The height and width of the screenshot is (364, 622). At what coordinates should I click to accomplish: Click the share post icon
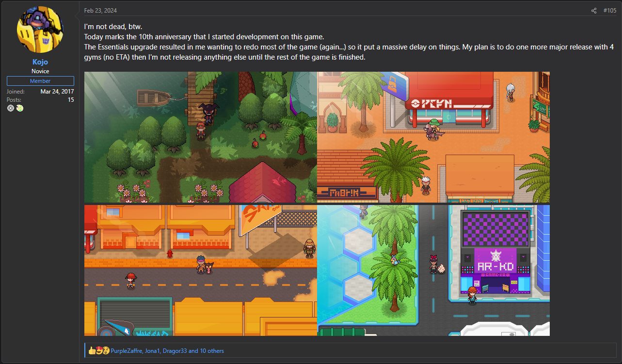click(x=594, y=11)
